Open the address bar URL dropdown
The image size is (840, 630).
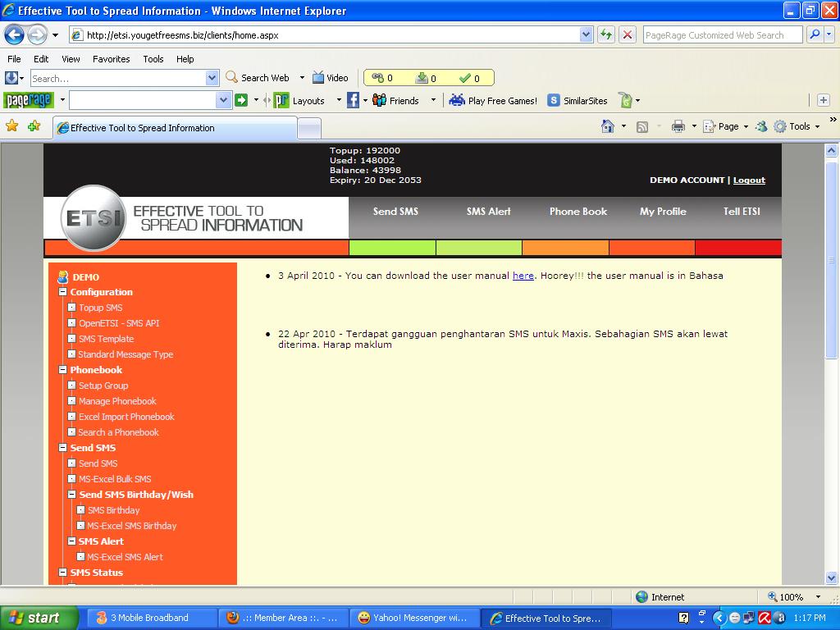pyautogui.click(x=586, y=34)
